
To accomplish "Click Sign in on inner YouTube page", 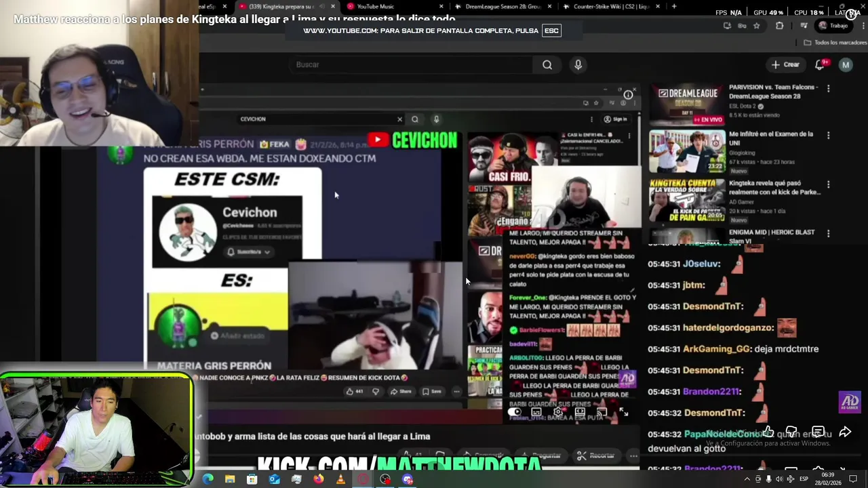I will [616, 119].
